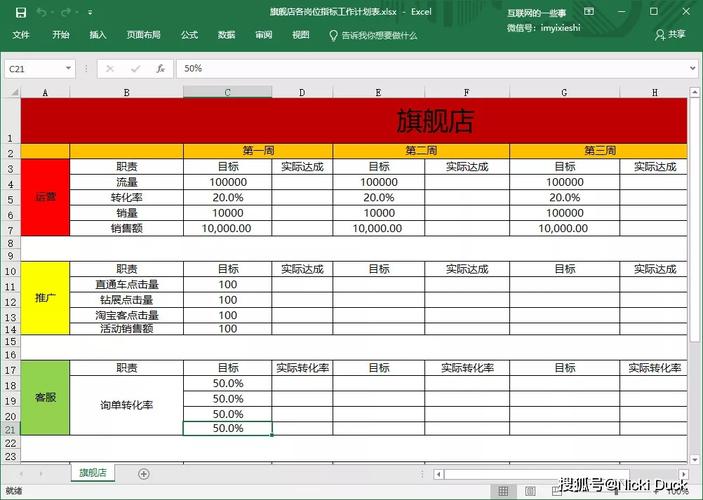
Task: Click the 告诉我你想要做什么 search box
Action: [373, 35]
